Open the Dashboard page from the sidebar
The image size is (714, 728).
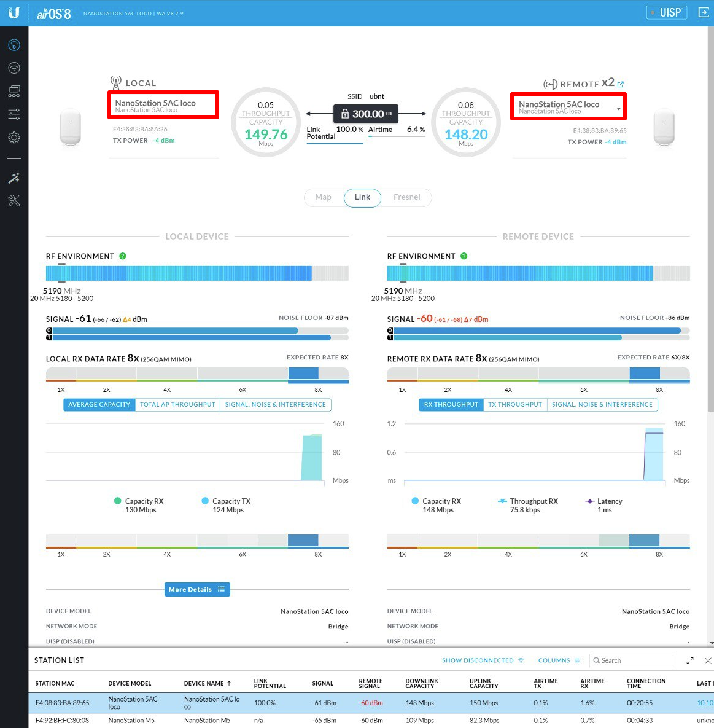pyautogui.click(x=14, y=45)
